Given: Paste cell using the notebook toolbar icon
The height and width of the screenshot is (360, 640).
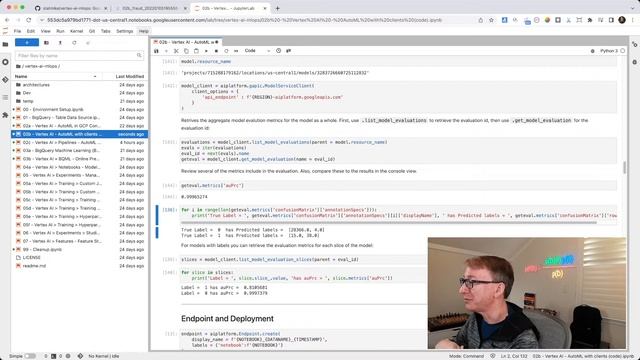Looking at the screenshot, I should pyautogui.click(x=196, y=51).
